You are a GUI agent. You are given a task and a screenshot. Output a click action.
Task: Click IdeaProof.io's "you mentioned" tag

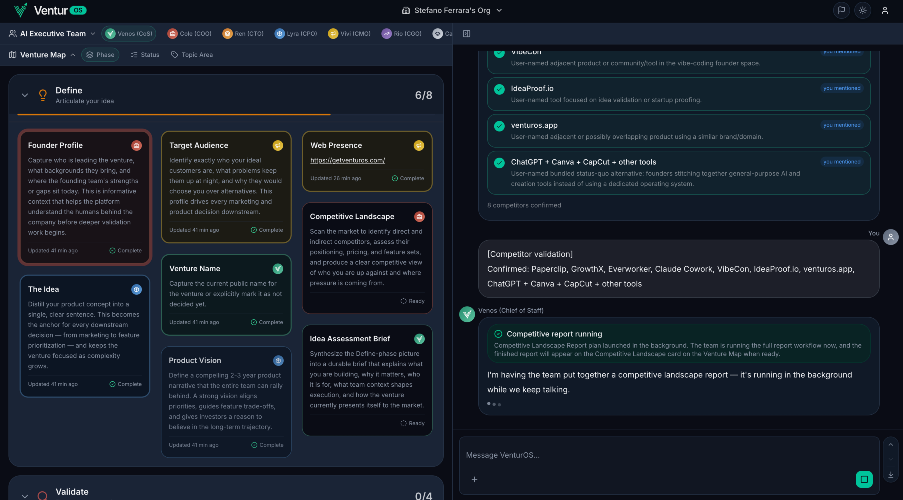[x=841, y=88]
